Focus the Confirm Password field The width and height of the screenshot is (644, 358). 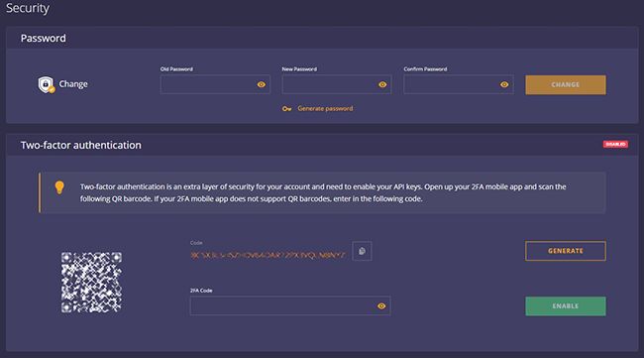pos(459,84)
